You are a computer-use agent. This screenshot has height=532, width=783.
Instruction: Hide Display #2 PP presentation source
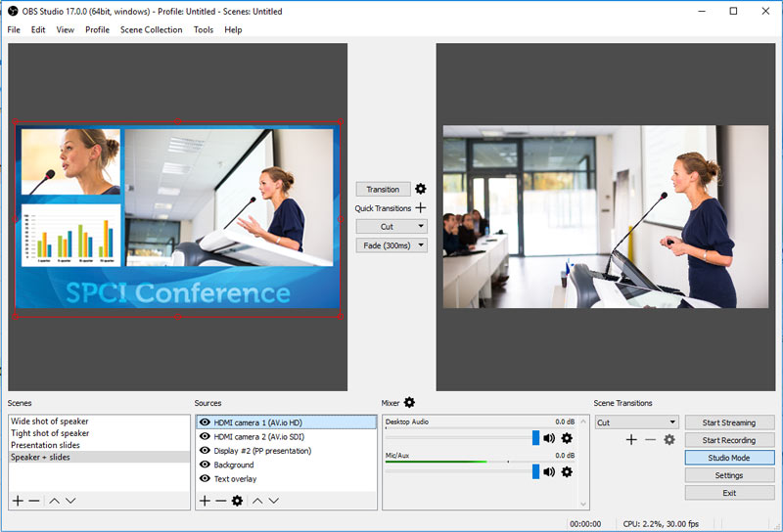pos(205,450)
